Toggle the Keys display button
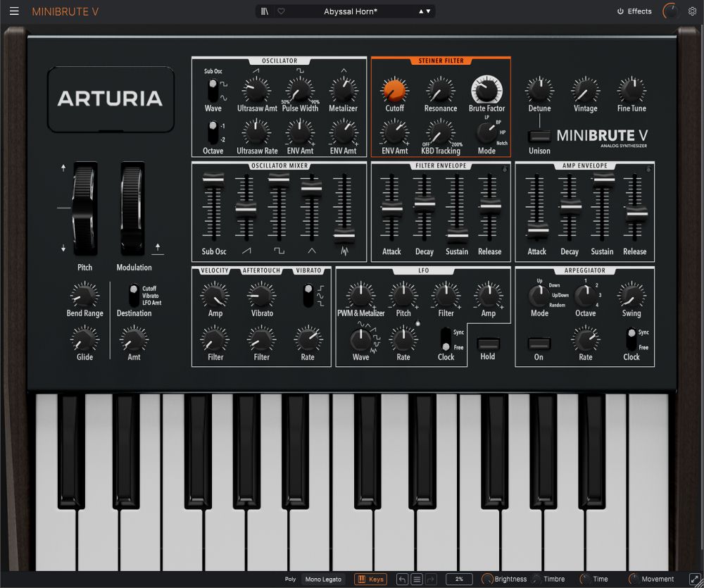704x588 pixels. [371, 580]
